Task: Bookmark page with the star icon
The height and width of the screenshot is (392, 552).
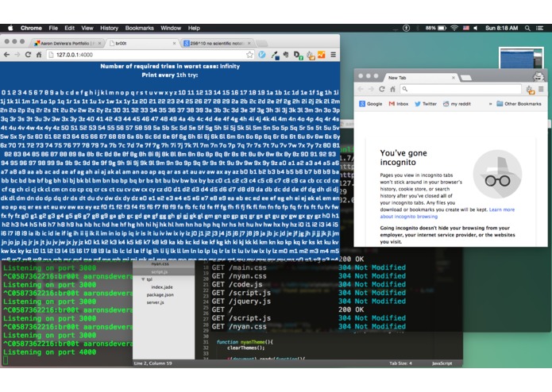Action: [x=249, y=55]
